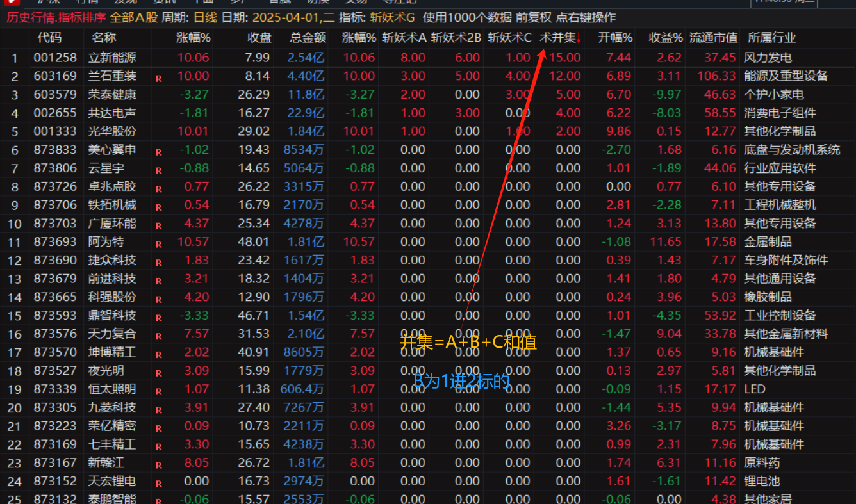
Task: Click the R marker beside 九菱科技
Action: tap(158, 410)
